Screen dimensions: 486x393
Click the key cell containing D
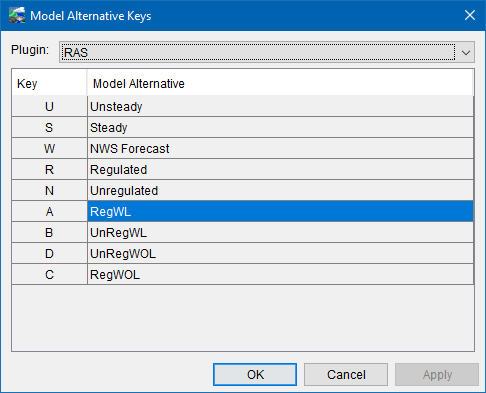point(49,254)
